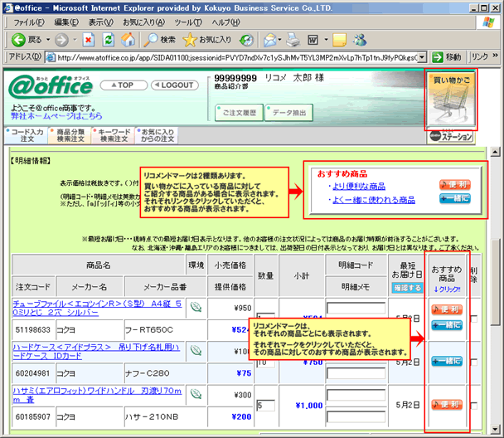504x438 pixels.
Task: Follow より便利な商品 link
Action: tap(359, 186)
